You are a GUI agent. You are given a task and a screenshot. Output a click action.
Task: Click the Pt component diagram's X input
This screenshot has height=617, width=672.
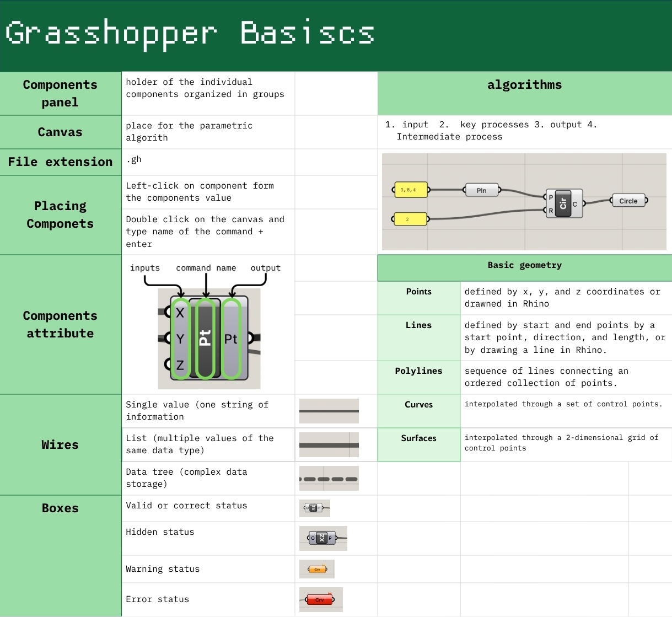(x=179, y=313)
